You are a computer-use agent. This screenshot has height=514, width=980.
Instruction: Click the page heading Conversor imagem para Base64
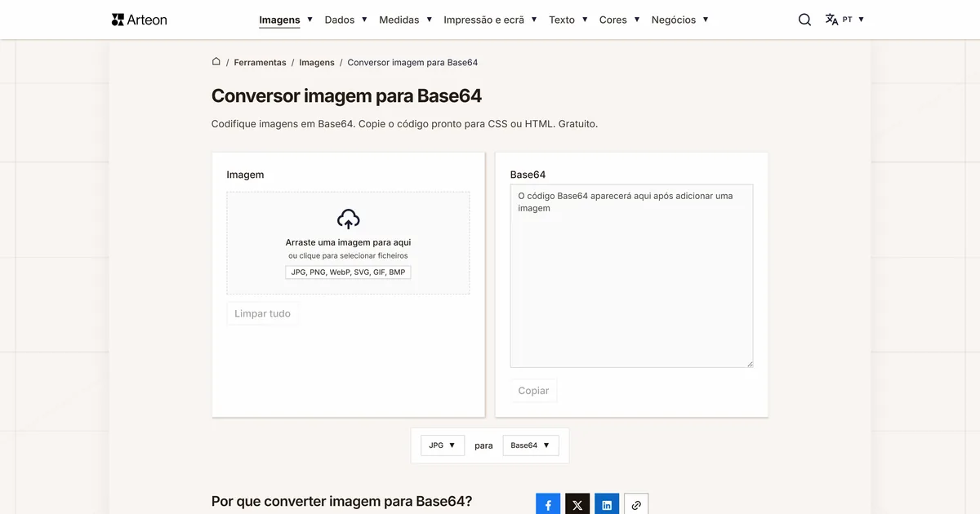346,95
